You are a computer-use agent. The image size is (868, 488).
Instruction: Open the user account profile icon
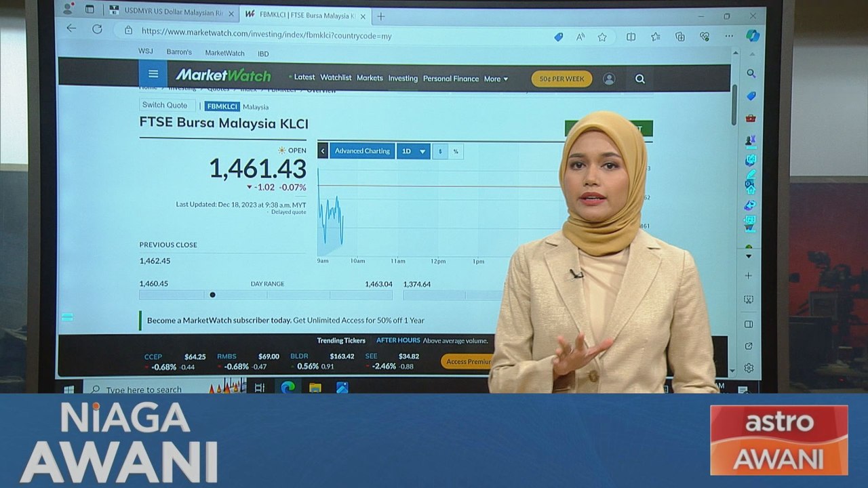click(x=609, y=79)
